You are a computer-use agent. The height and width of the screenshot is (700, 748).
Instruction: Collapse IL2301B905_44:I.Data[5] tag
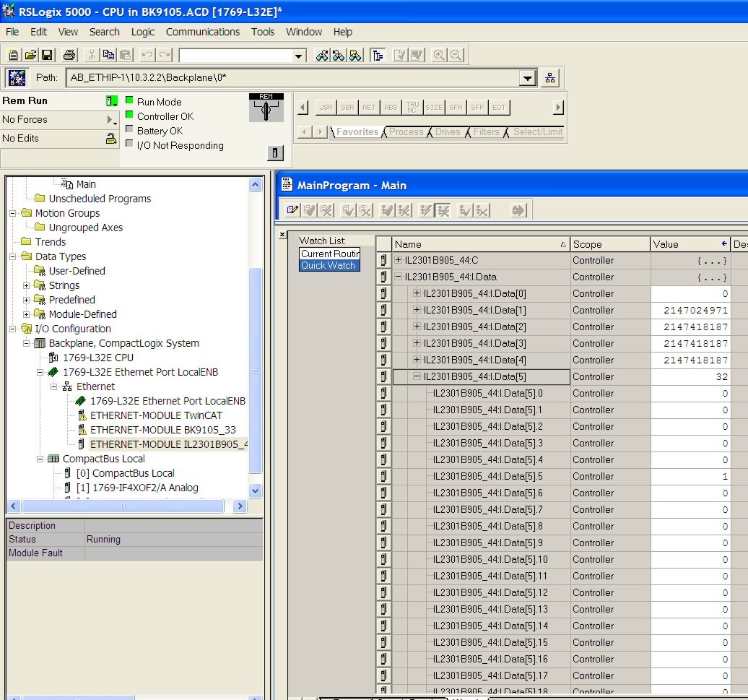tap(417, 376)
